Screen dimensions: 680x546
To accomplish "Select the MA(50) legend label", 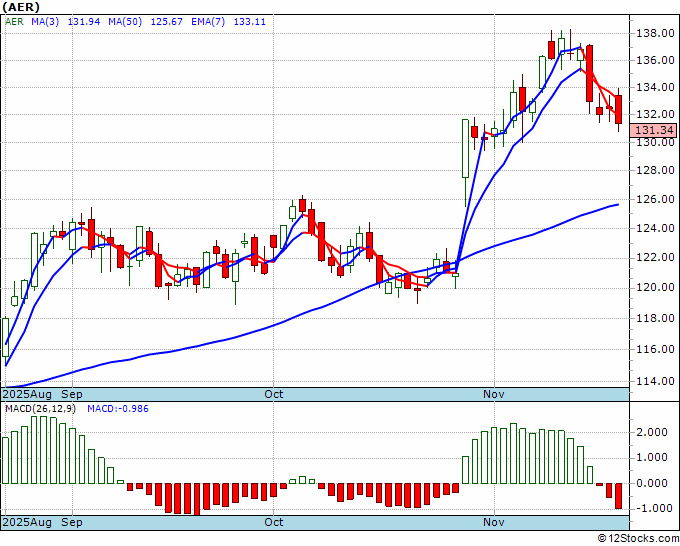I will 125,22.
